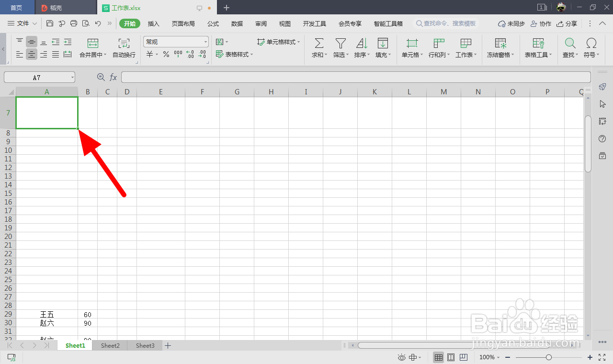Click the 排序 sort icon
Viewport: 613px width, 364px height.
click(362, 43)
